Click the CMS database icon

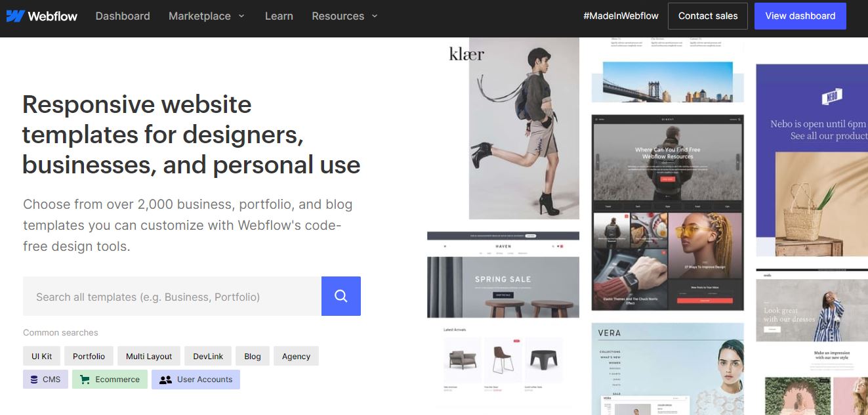coord(34,380)
